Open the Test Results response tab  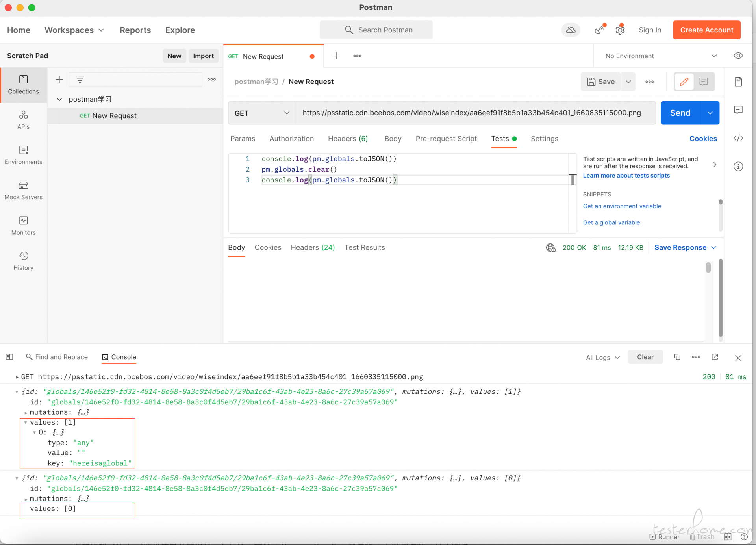[365, 248]
